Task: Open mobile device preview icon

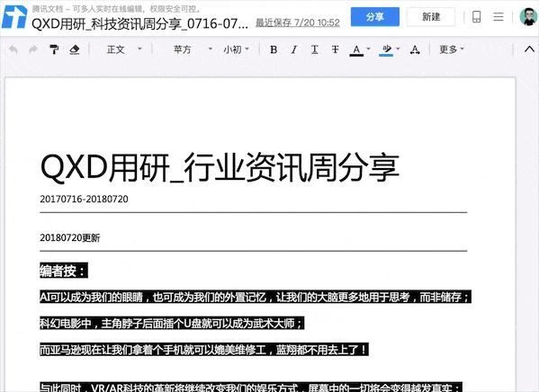Action: click(476, 17)
